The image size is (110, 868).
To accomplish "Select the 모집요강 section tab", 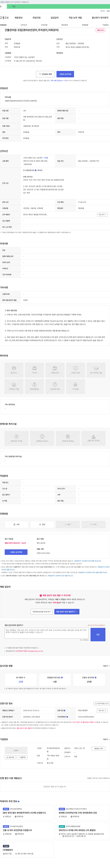I will [x=3, y=25].
